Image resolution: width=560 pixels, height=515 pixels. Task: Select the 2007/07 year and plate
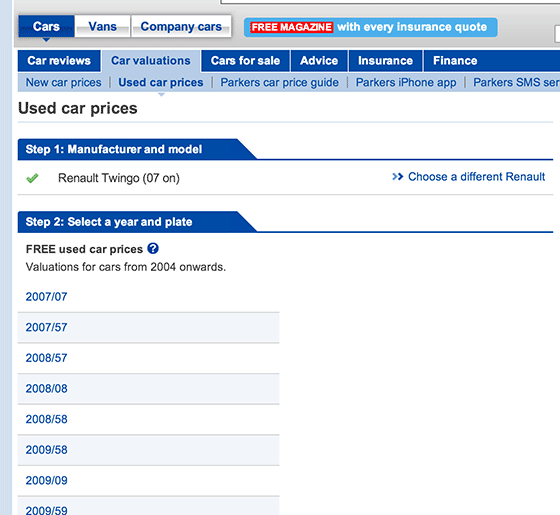(46, 297)
